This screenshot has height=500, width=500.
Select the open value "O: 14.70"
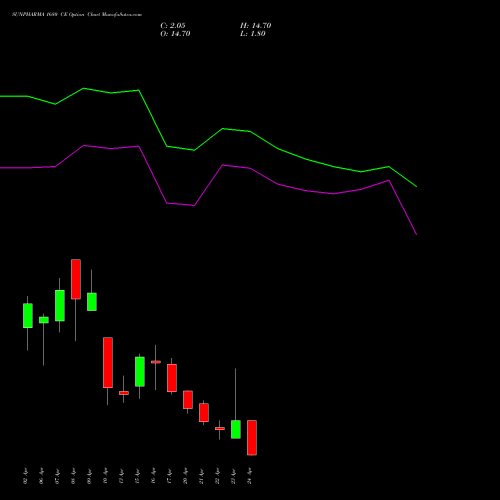click(x=175, y=34)
